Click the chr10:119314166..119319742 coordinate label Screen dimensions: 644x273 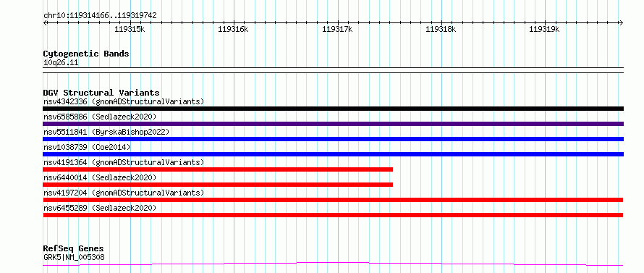click(x=100, y=16)
